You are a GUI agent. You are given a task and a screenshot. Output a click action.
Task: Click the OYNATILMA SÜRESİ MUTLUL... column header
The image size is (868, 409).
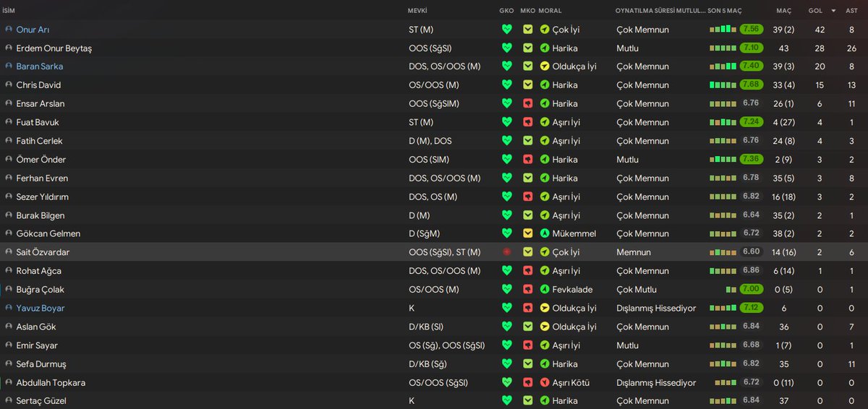(x=659, y=11)
